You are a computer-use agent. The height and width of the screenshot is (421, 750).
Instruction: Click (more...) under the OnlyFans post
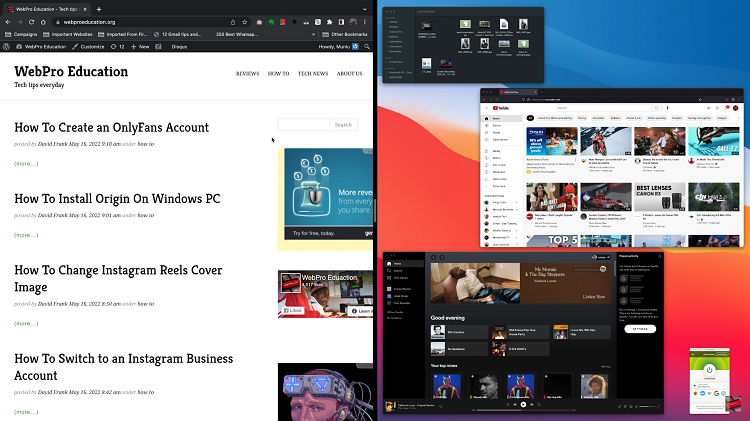tap(26, 164)
